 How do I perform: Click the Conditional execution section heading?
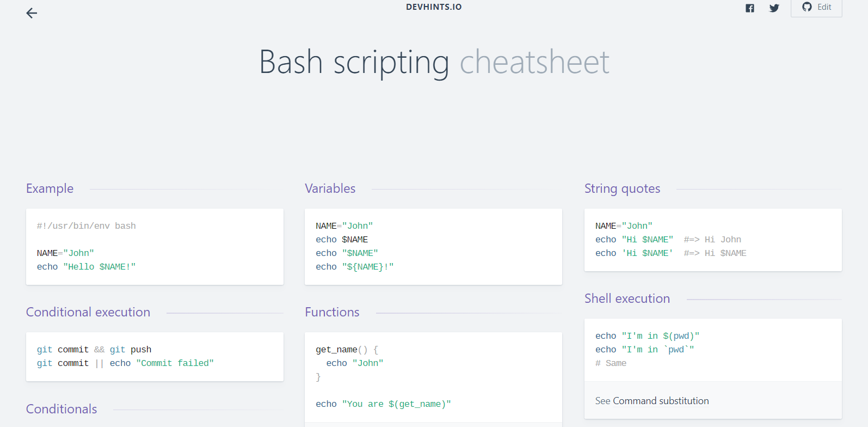(x=88, y=312)
